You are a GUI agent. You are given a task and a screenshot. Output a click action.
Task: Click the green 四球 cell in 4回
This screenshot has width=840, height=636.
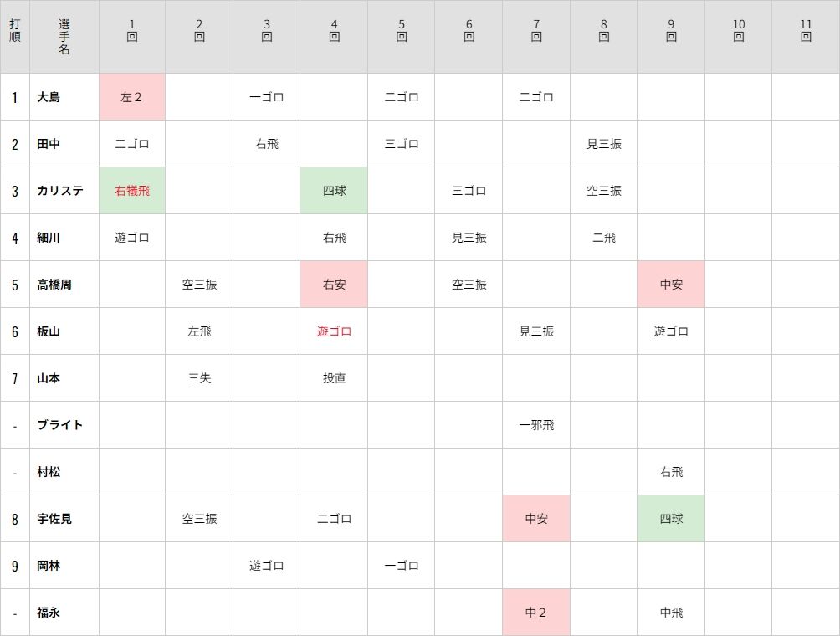(x=334, y=191)
